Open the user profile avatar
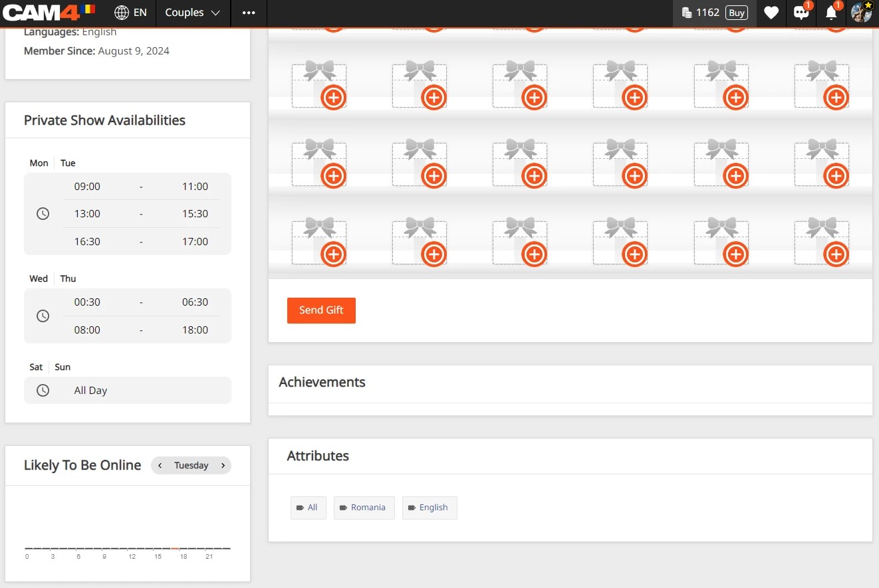Viewport: 879px width, 588px height. pyautogui.click(x=861, y=13)
